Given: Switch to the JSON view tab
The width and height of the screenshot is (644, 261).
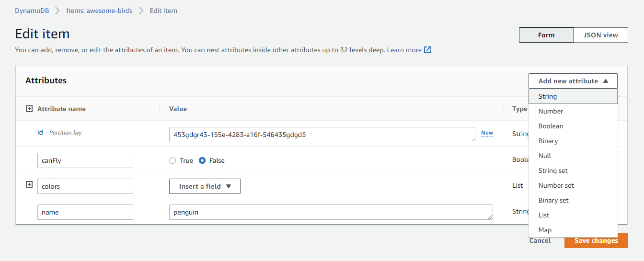Looking at the screenshot, I should [600, 35].
